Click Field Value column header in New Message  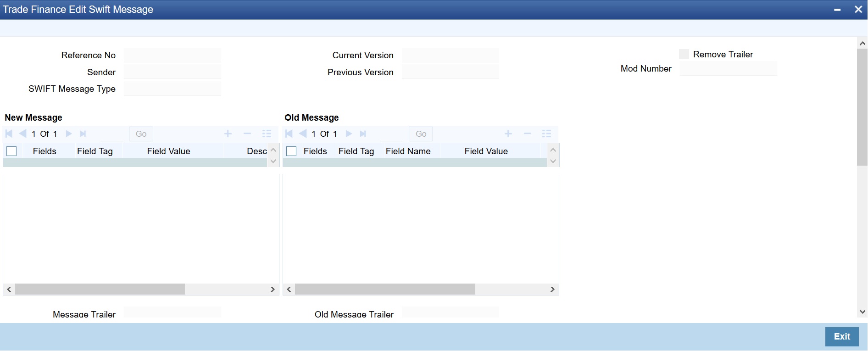[169, 151]
